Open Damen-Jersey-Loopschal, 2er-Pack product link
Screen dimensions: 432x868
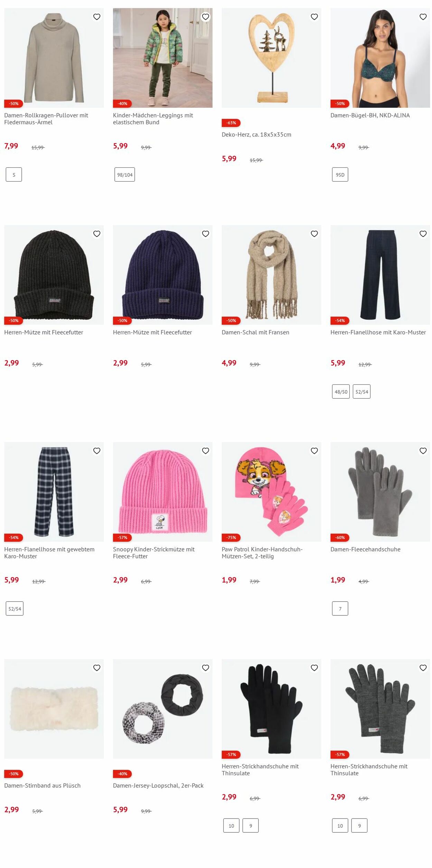[x=158, y=785]
